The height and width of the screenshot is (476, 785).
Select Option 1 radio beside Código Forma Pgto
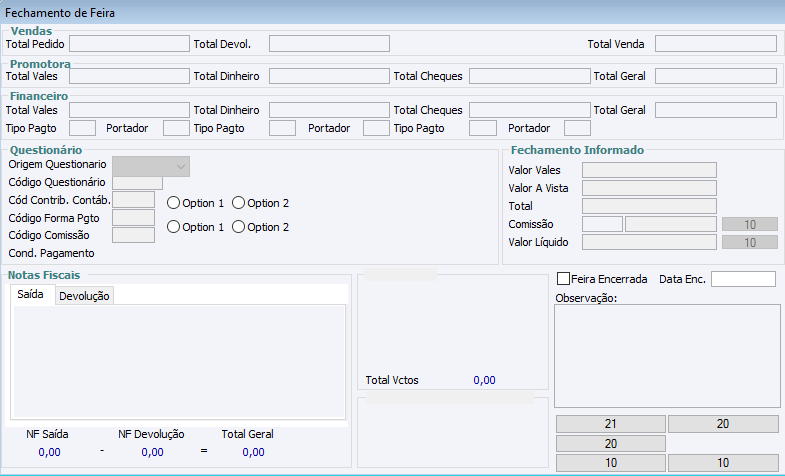click(173, 227)
